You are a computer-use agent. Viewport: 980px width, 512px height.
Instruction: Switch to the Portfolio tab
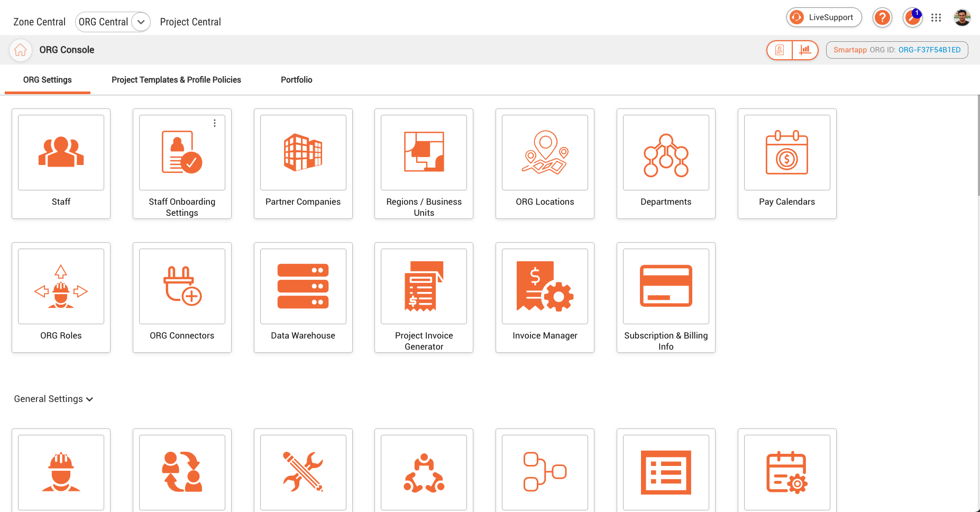(296, 80)
